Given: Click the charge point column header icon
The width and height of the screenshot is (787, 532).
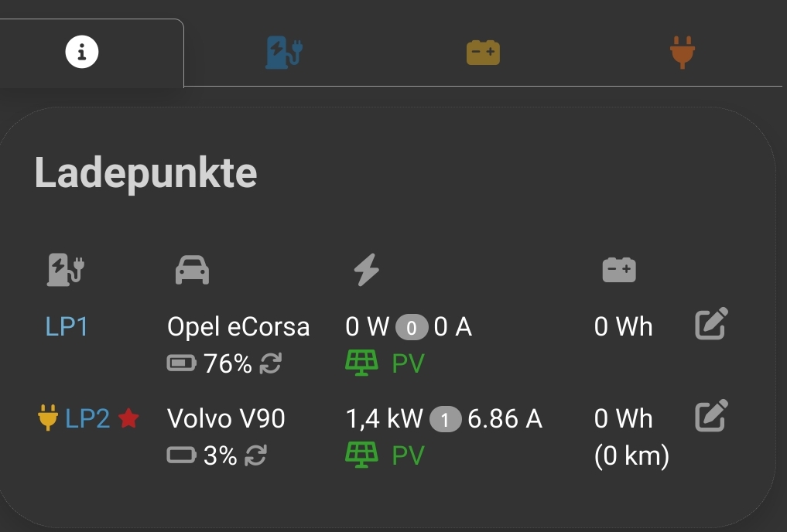Looking at the screenshot, I should tap(66, 271).
